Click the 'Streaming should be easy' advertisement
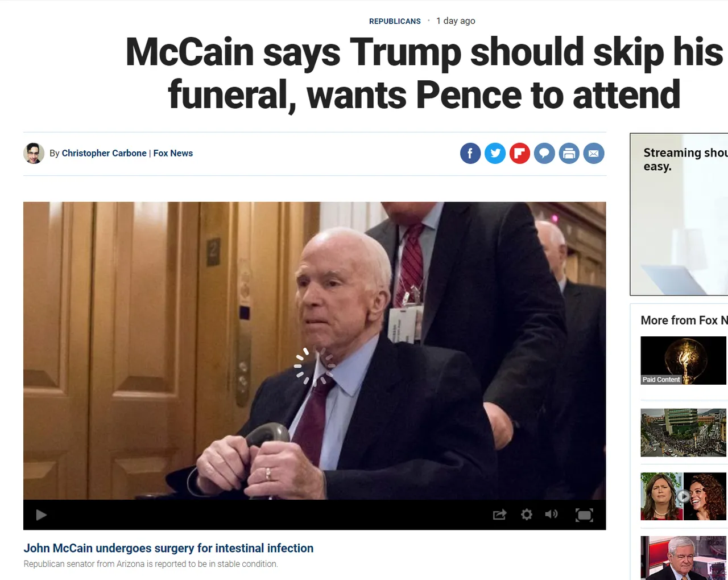728x580 pixels. pos(679,214)
